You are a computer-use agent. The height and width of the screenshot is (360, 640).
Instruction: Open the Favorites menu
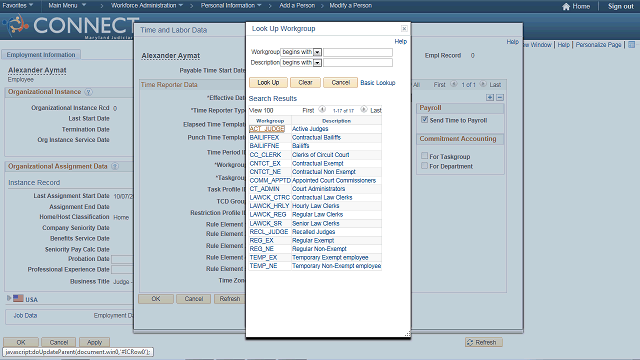point(18,5)
